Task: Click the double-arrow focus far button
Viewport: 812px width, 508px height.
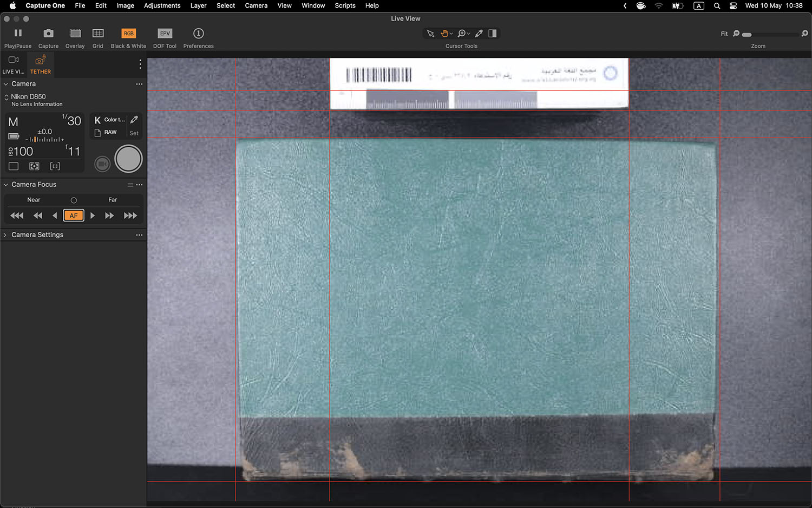Action: [109, 216]
